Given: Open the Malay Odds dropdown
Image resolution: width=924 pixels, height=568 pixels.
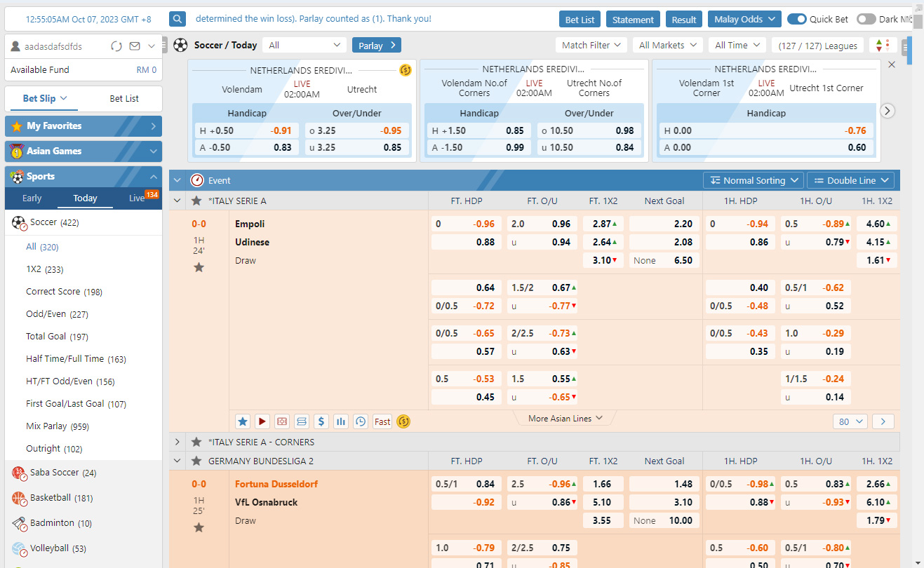Looking at the screenshot, I should point(744,19).
